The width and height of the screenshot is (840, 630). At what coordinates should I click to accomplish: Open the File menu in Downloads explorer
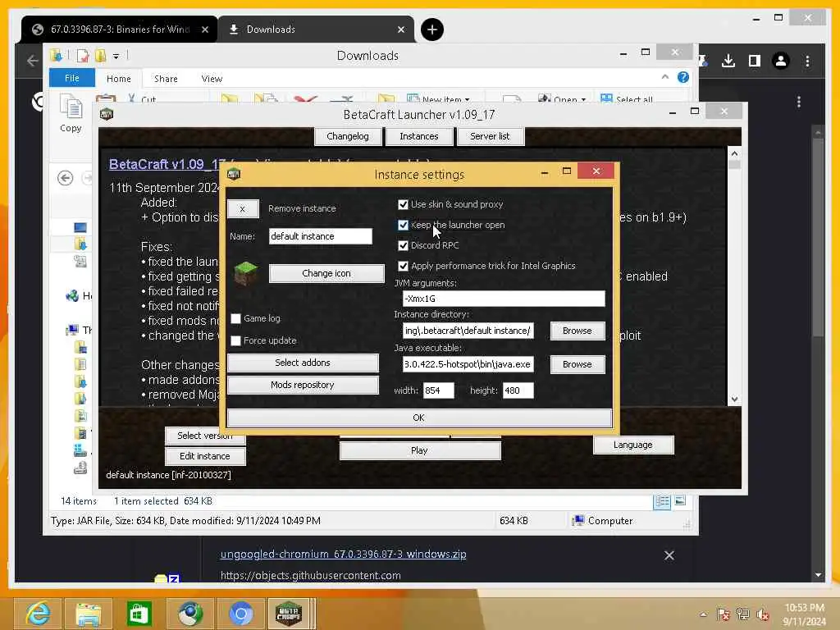(72, 78)
